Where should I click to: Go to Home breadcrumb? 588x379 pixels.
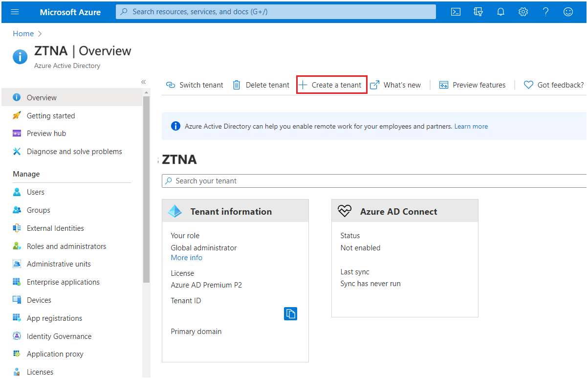point(23,34)
